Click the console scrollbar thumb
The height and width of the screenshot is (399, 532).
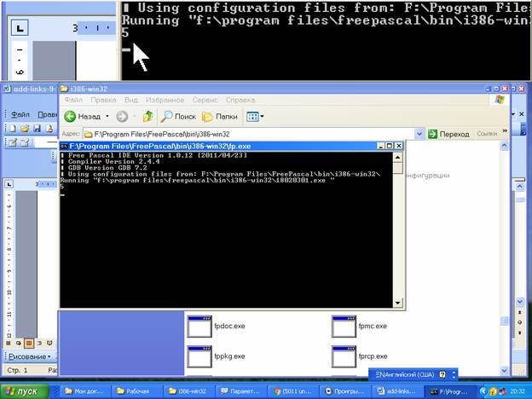click(397, 168)
